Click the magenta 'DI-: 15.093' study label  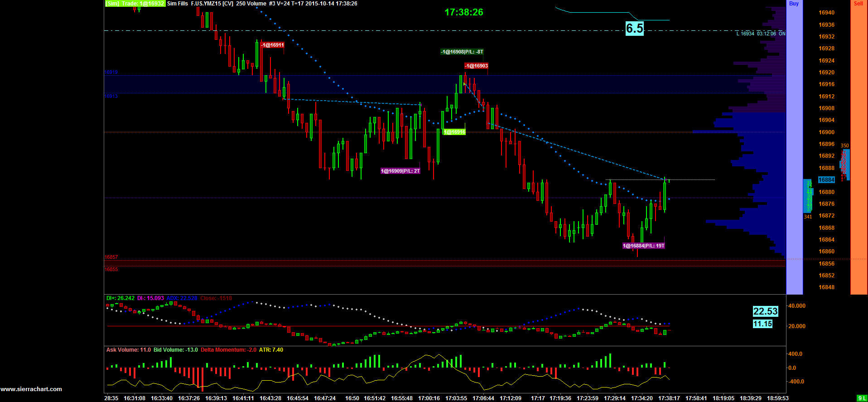(150, 298)
